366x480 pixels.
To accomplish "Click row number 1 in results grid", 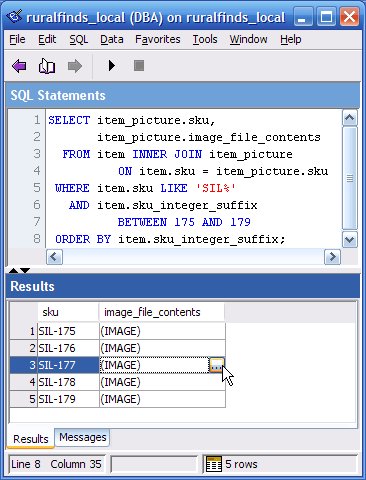I will (23, 331).
